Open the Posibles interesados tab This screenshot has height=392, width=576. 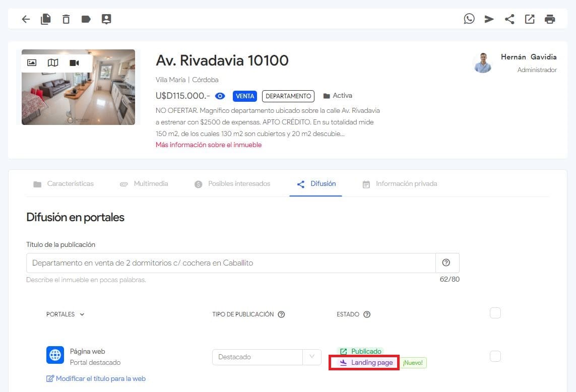(232, 184)
